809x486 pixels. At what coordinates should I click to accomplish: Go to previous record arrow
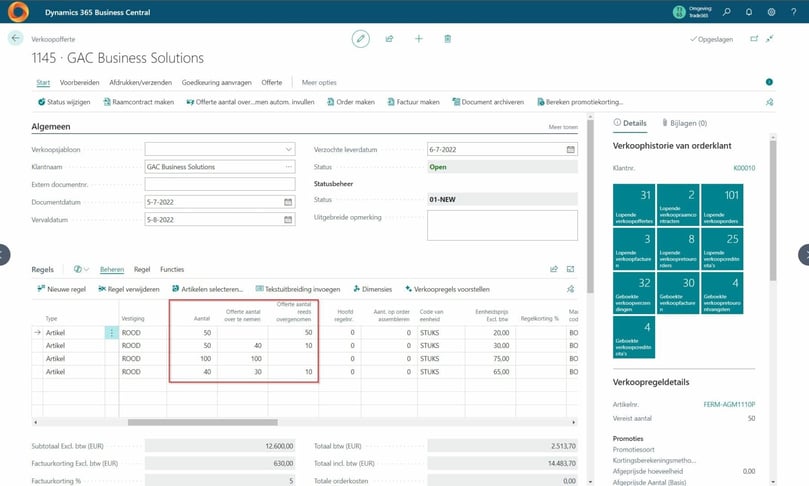4,255
